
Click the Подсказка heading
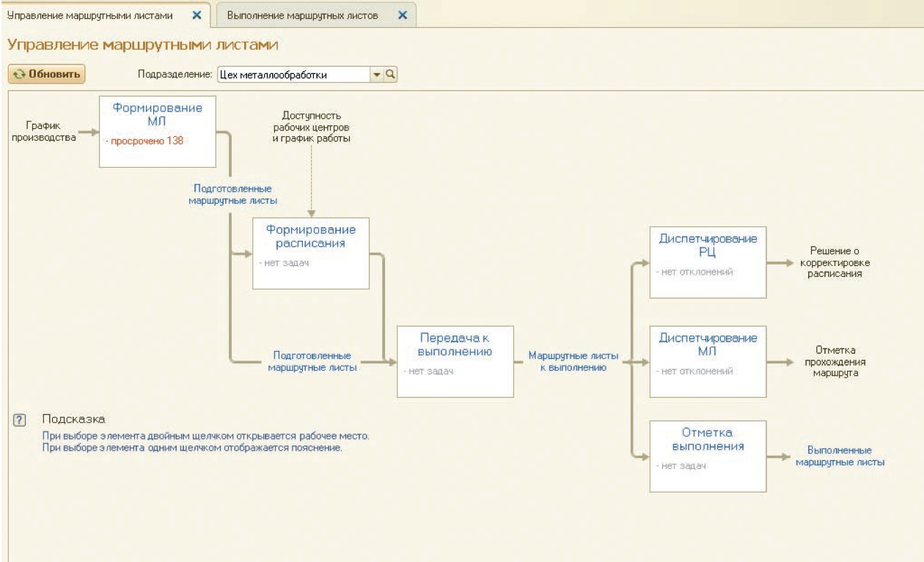coord(73,419)
